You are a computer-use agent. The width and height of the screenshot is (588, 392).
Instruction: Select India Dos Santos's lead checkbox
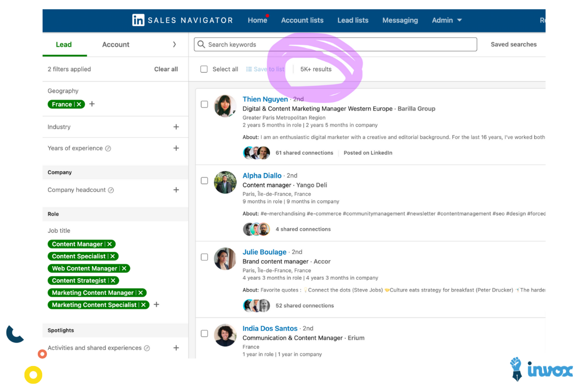pos(204,334)
